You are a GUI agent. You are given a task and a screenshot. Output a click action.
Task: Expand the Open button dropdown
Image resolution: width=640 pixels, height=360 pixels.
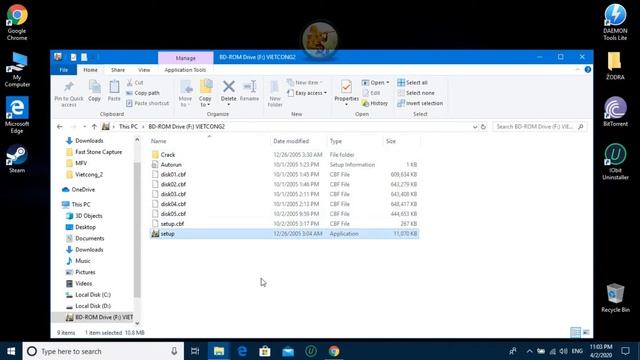(x=387, y=82)
